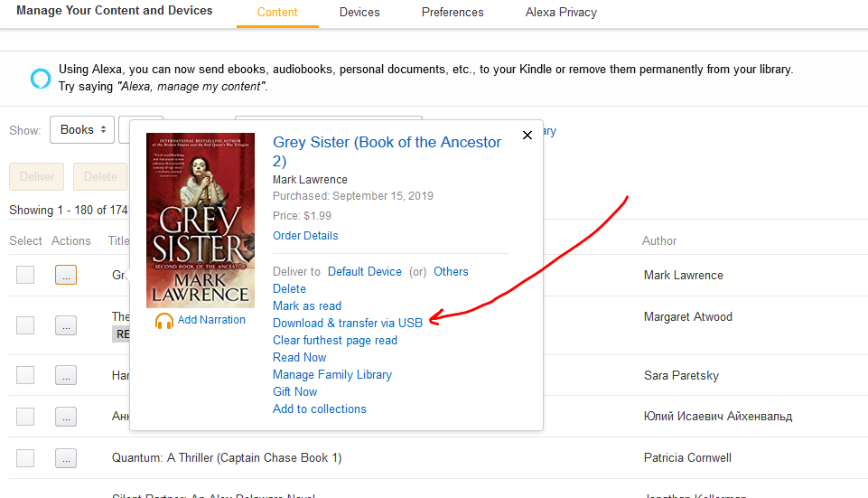Click author name Sara Paretsky
The width and height of the screenshot is (868, 498).
[681, 376]
